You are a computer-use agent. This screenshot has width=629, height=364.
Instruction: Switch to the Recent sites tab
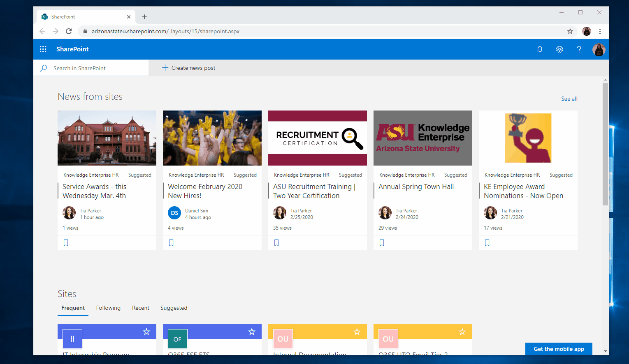141,308
